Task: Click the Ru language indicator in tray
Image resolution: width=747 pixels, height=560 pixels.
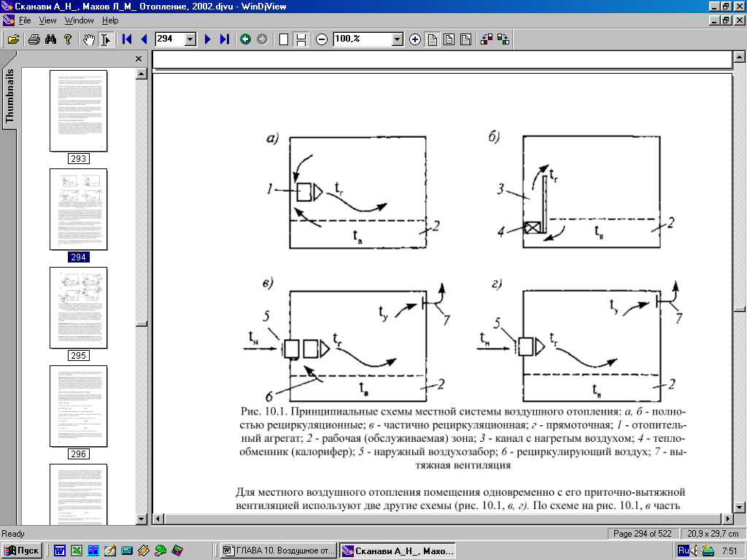Action: (x=684, y=551)
